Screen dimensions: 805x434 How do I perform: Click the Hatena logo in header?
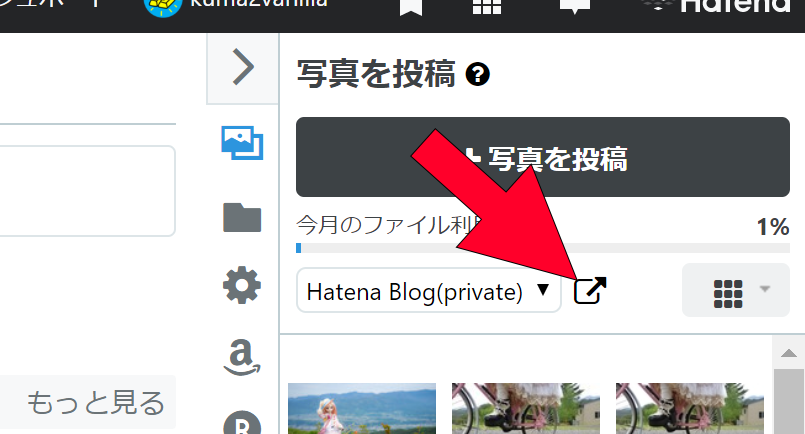point(718,6)
